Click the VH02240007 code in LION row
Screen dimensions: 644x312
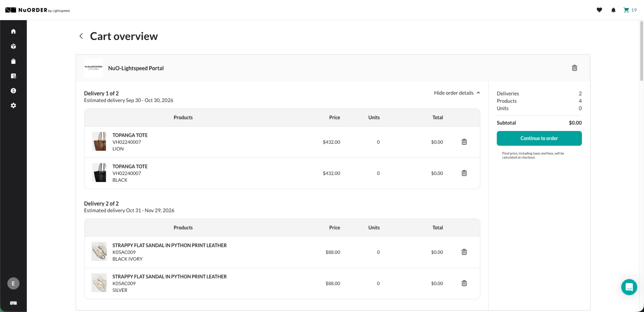pyautogui.click(x=127, y=142)
